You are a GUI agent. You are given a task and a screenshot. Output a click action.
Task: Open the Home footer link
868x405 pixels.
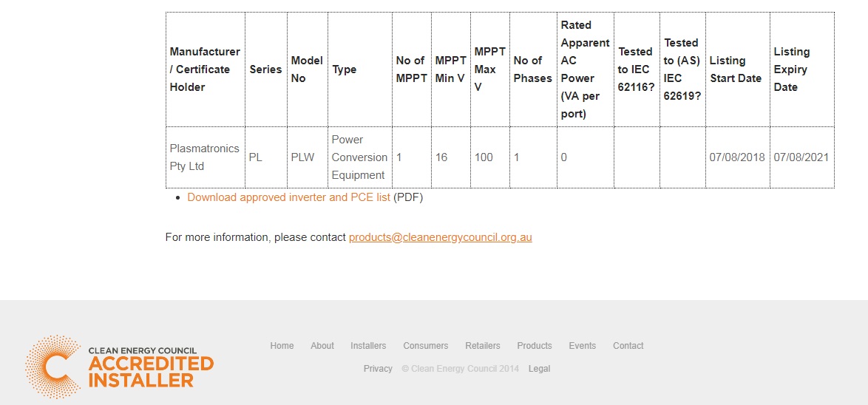pyautogui.click(x=282, y=346)
